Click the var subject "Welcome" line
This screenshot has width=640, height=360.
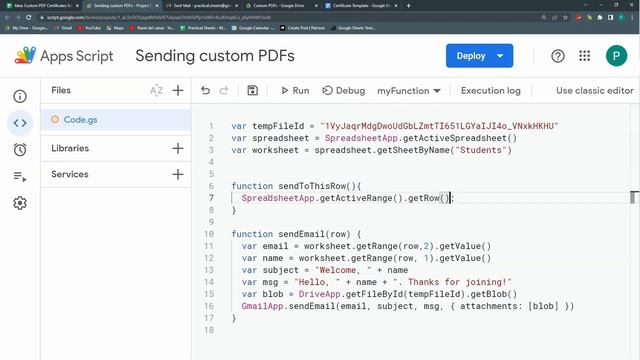pyautogui.click(x=324, y=270)
